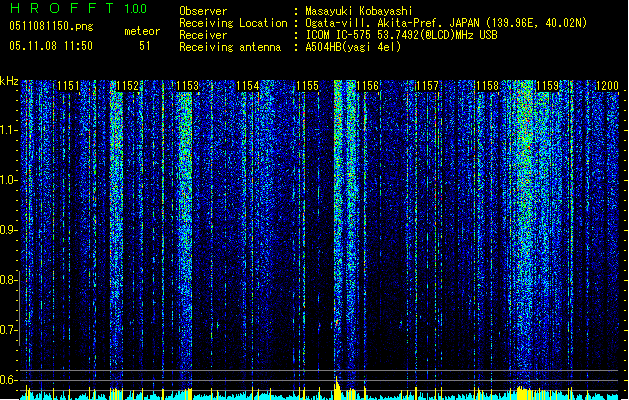Viewport: 629px width, 400px height.
Task: Click time marker 1152 on spectrogram
Action: click(x=128, y=86)
